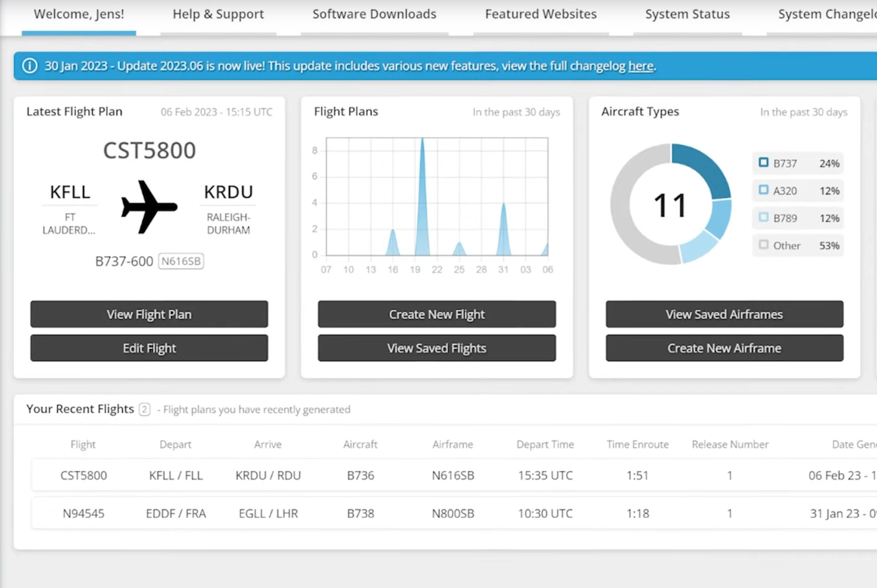
Task: Click the changelog 'here' link
Action: (x=641, y=66)
